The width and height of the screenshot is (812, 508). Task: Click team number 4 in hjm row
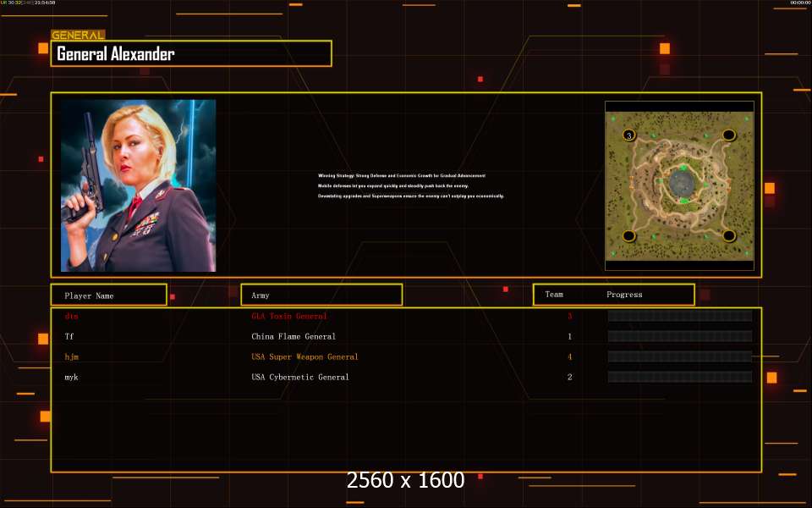pos(569,356)
